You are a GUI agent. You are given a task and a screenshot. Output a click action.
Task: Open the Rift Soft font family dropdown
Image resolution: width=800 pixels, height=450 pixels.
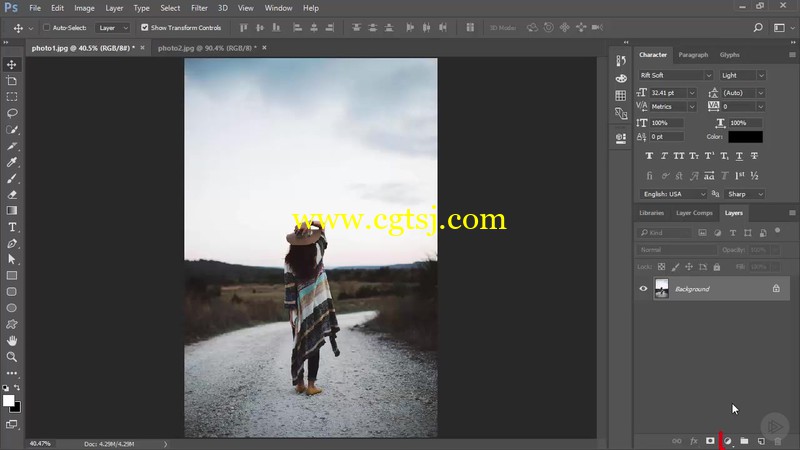[709, 76]
